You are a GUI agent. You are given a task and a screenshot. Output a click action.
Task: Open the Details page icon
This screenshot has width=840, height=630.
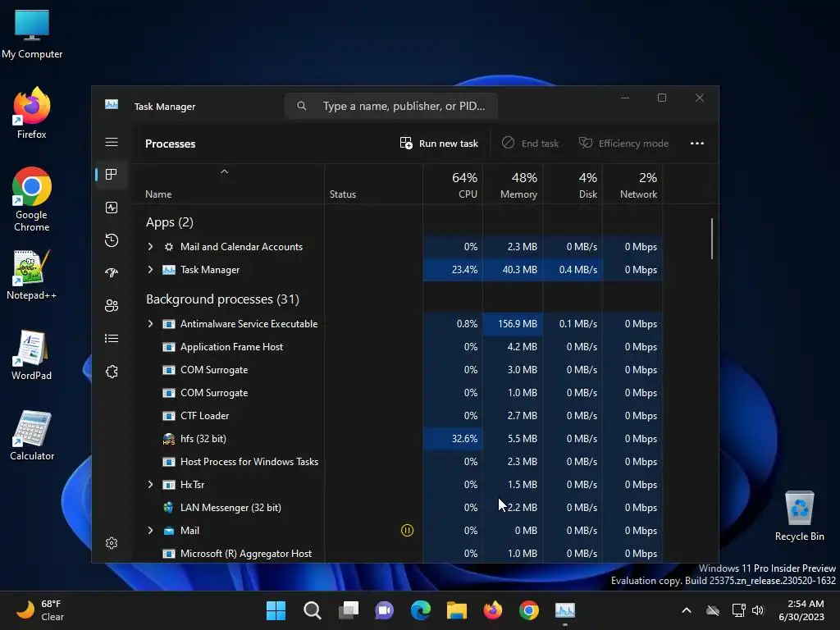(x=112, y=339)
